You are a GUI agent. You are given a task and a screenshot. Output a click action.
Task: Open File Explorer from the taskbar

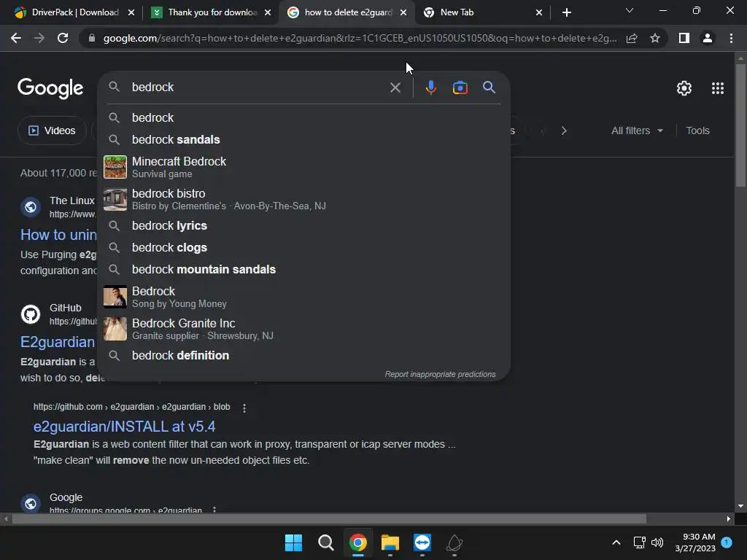390,542
